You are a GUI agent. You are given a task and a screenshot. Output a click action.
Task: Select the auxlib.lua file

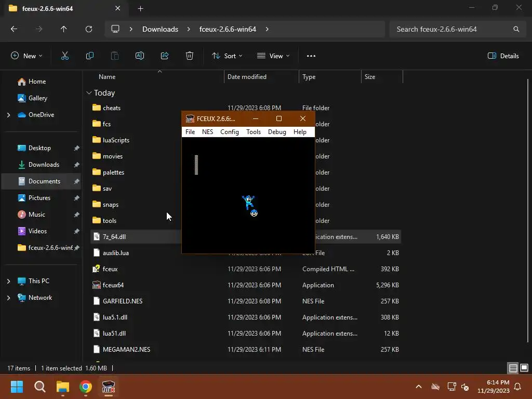(116, 253)
